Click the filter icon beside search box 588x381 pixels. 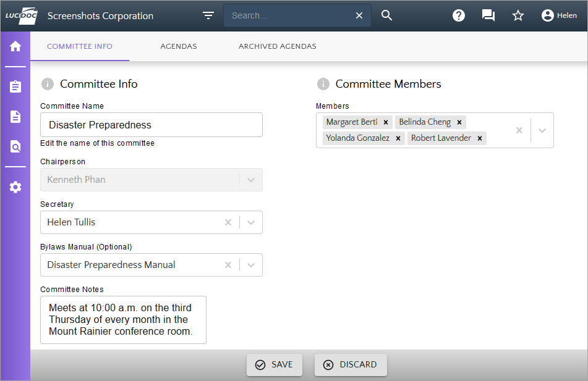coord(208,15)
